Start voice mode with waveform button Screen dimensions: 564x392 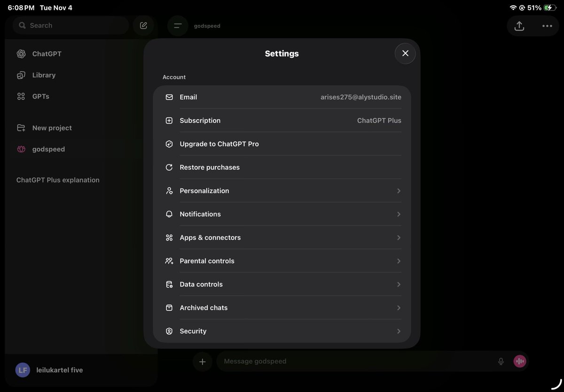[519, 361]
